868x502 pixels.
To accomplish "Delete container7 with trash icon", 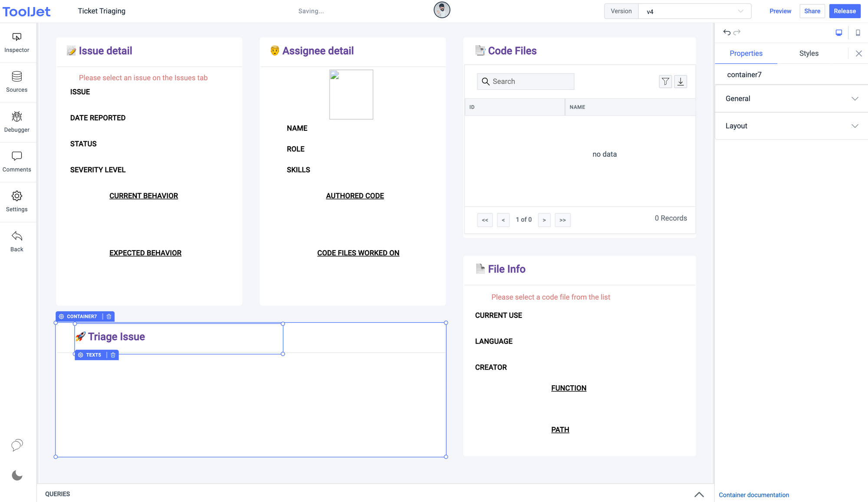I will point(109,317).
